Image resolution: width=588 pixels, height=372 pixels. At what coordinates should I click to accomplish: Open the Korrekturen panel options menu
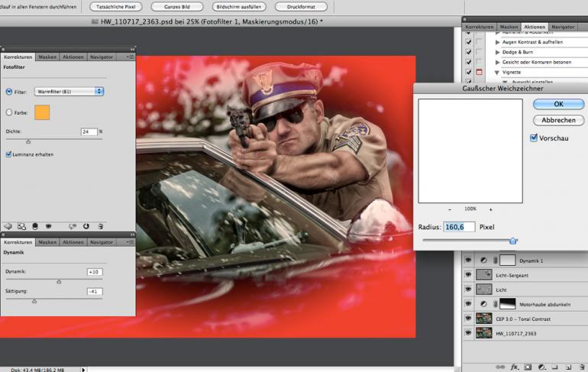pyautogui.click(x=130, y=57)
